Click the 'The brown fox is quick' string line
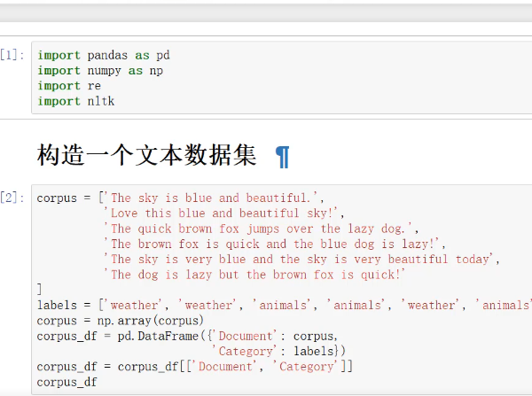 275,244
